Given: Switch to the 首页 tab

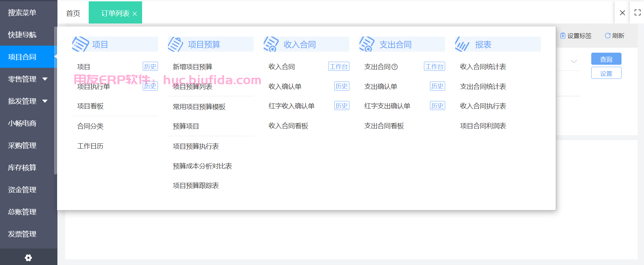Looking at the screenshot, I should 73,13.
